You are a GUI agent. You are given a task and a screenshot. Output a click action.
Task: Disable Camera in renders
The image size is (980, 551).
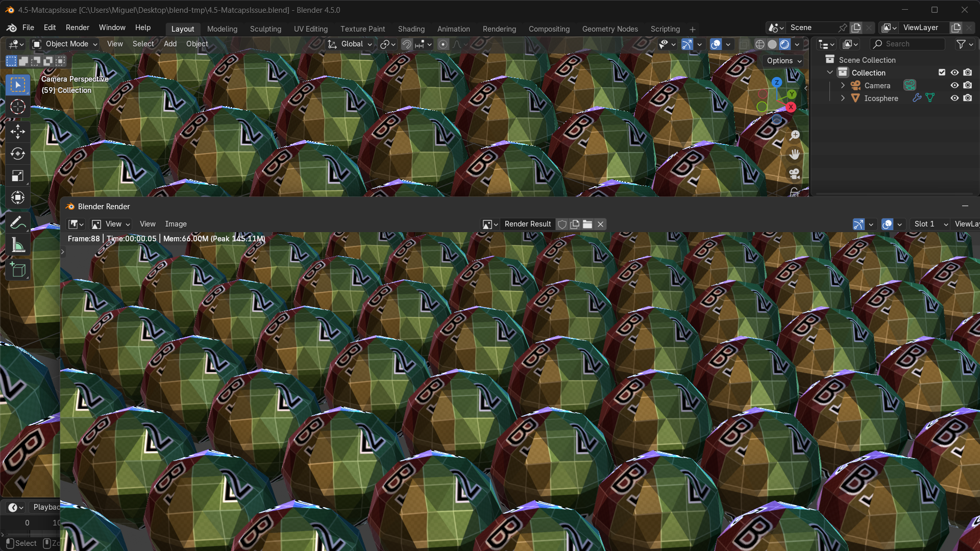point(968,85)
